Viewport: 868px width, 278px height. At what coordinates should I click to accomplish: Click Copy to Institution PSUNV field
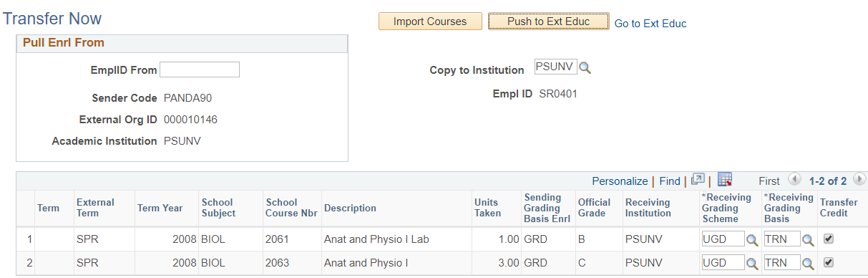tap(555, 67)
